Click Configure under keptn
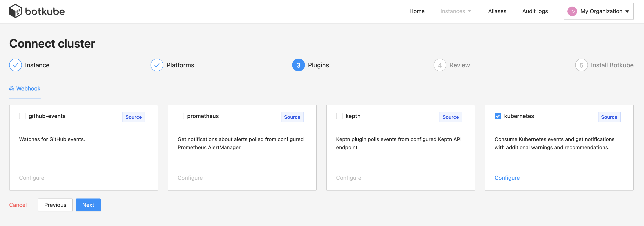Viewport: 644px width, 226px height. tap(348, 178)
